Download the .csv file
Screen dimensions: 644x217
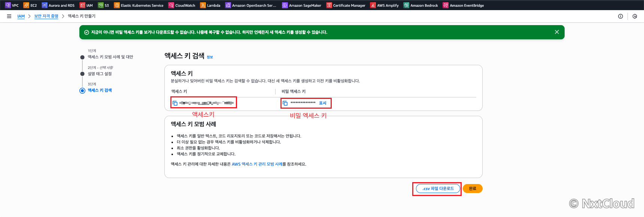click(438, 189)
